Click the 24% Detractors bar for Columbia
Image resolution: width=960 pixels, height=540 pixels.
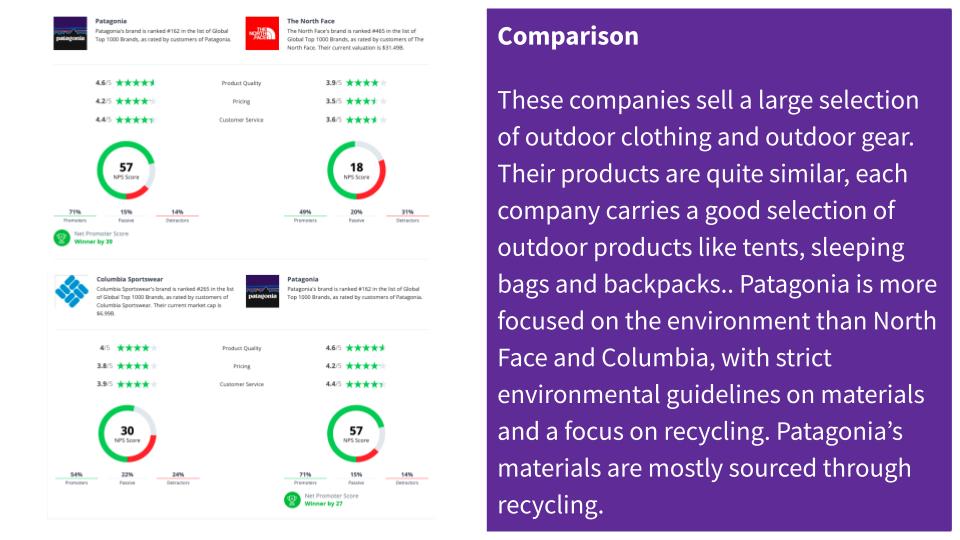coord(177,476)
